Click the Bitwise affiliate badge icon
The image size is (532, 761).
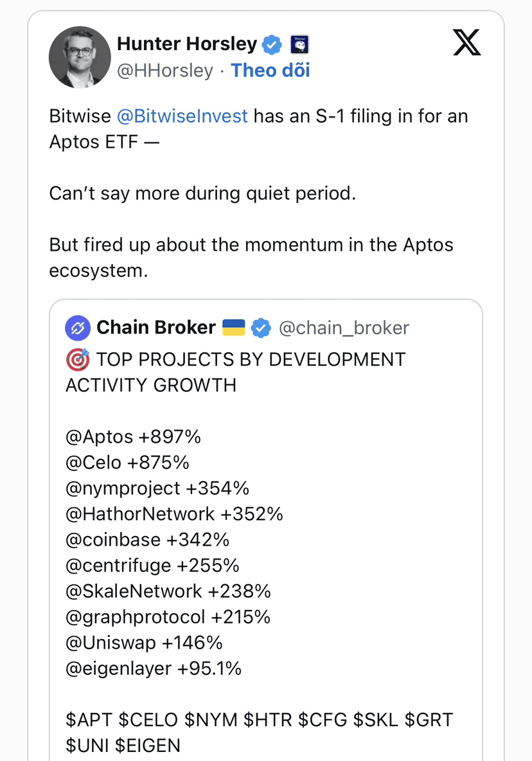click(x=299, y=44)
